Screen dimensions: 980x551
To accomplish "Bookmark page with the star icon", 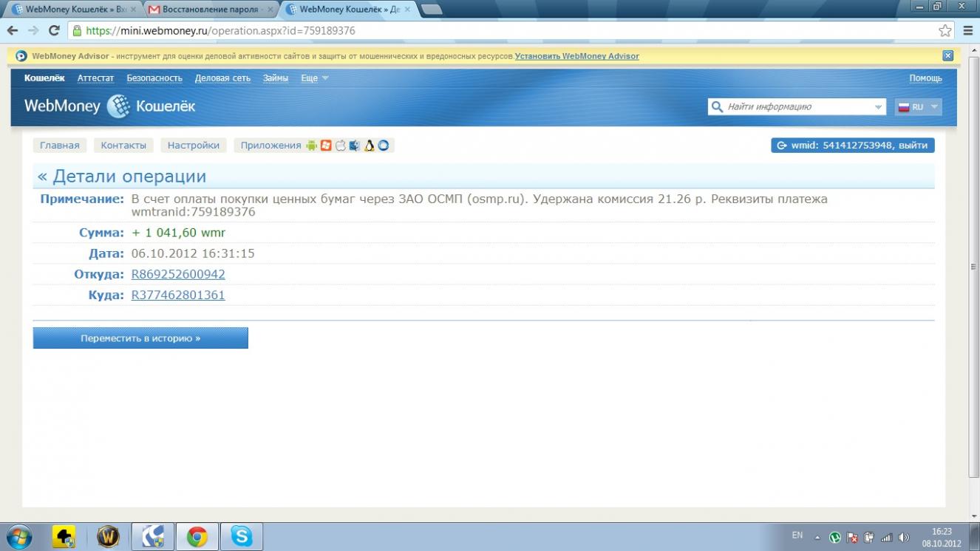I will click(x=945, y=31).
